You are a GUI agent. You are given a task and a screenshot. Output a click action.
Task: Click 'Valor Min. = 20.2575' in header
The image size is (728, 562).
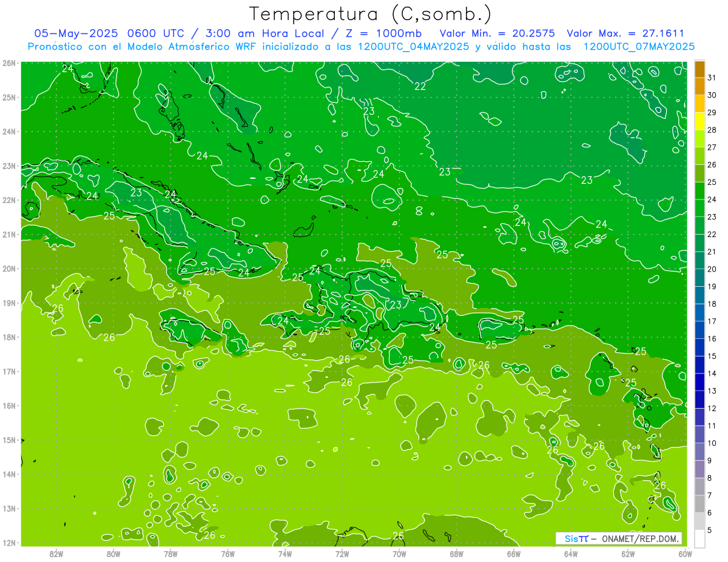point(497,33)
